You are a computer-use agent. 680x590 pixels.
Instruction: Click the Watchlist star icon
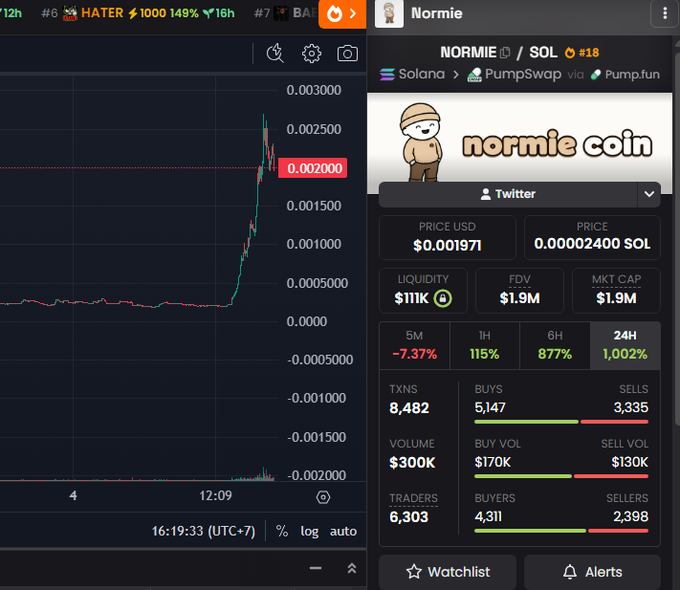click(x=414, y=572)
